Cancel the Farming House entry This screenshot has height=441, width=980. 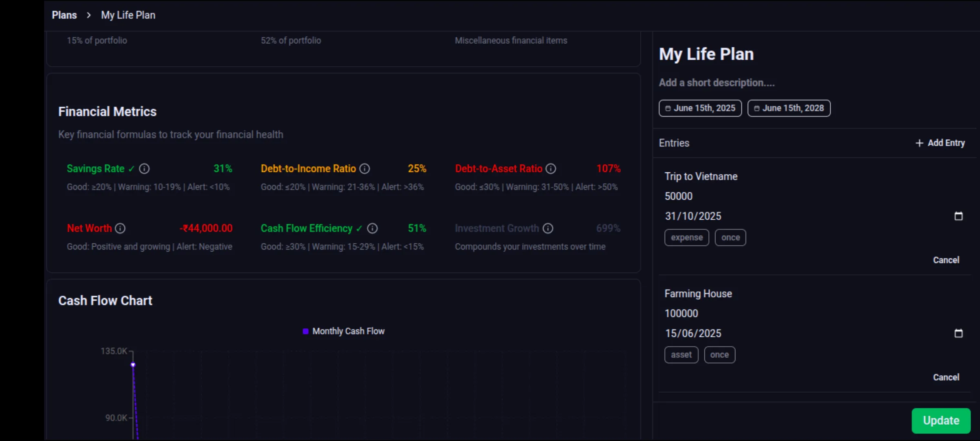coord(946,377)
